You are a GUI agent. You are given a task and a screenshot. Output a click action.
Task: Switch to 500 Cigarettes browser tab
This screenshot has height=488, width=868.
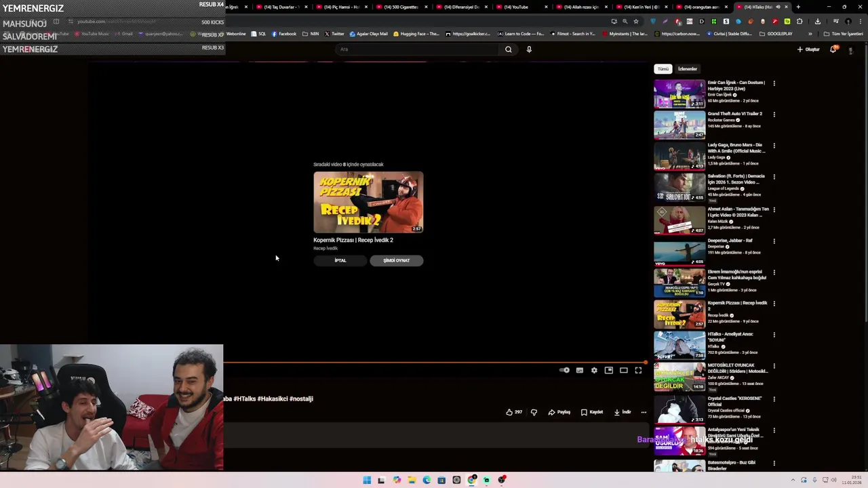(x=401, y=7)
